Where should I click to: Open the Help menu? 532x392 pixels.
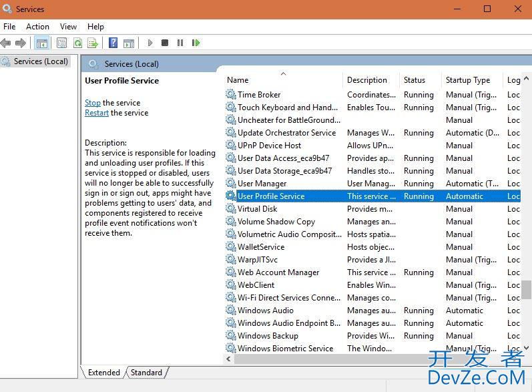point(95,27)
